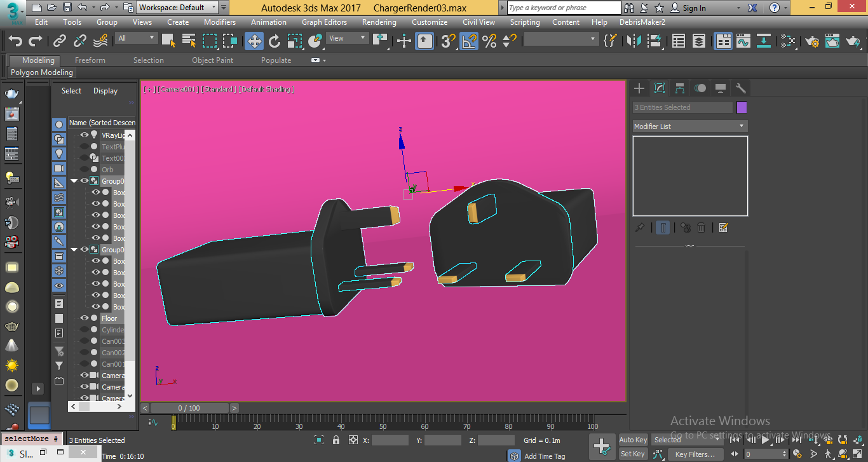Open the Workspace Default dropdown
The height and width of the screenshot is (462, 868).
click(x=177, y=8)
